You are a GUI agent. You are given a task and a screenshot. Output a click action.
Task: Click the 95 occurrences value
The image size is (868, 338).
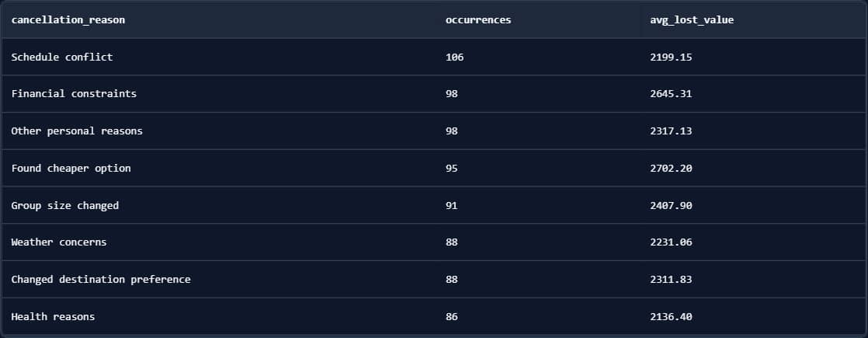point(452,168)
